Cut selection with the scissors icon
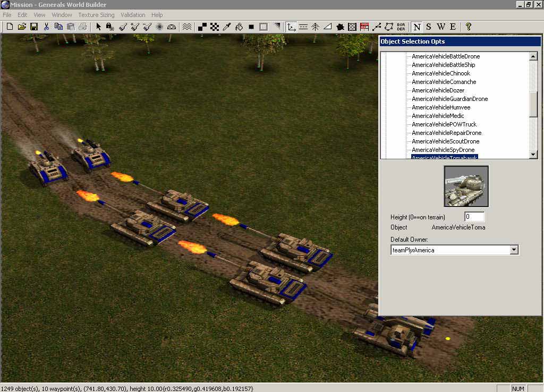This screenshot has height=392, width=544. pos(47,27)
